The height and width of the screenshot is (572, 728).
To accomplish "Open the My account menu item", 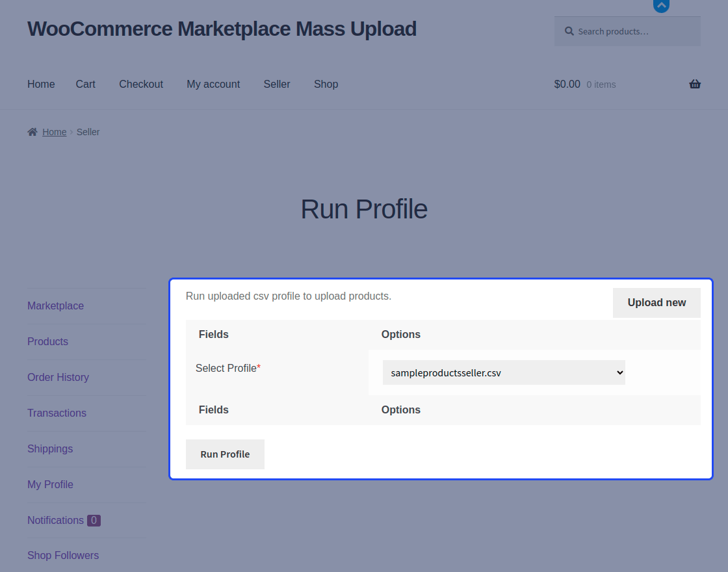I will pos(213,84).
